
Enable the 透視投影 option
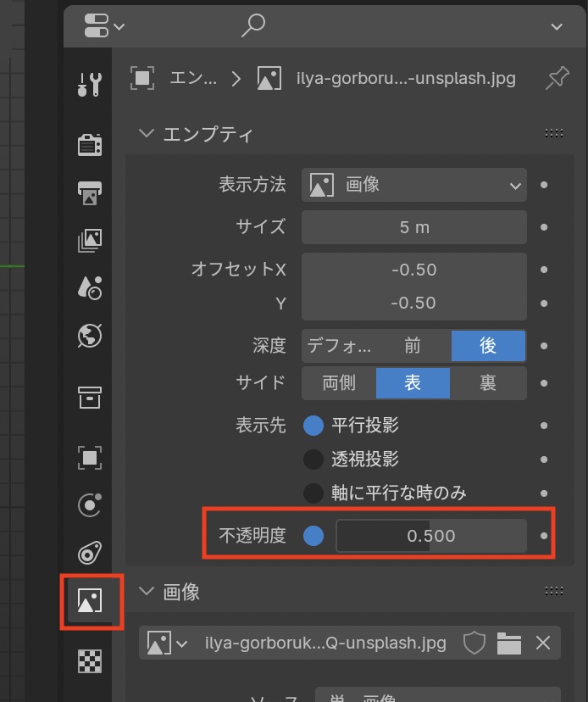[x=313, y=460]
